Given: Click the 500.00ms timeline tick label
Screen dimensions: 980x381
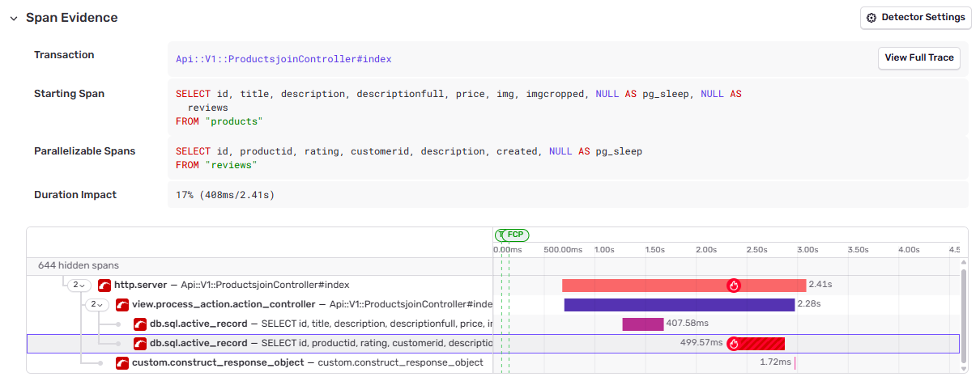Looking at the screenshot, I should point(563,250).
